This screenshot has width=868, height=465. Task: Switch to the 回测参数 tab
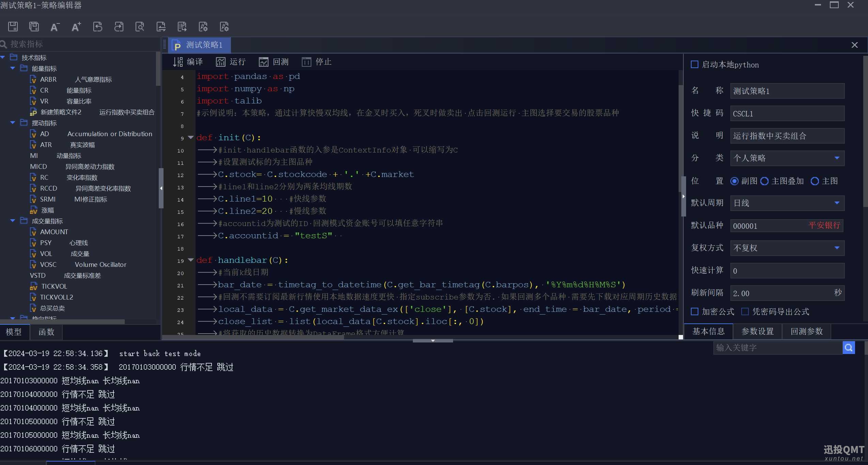807,331
